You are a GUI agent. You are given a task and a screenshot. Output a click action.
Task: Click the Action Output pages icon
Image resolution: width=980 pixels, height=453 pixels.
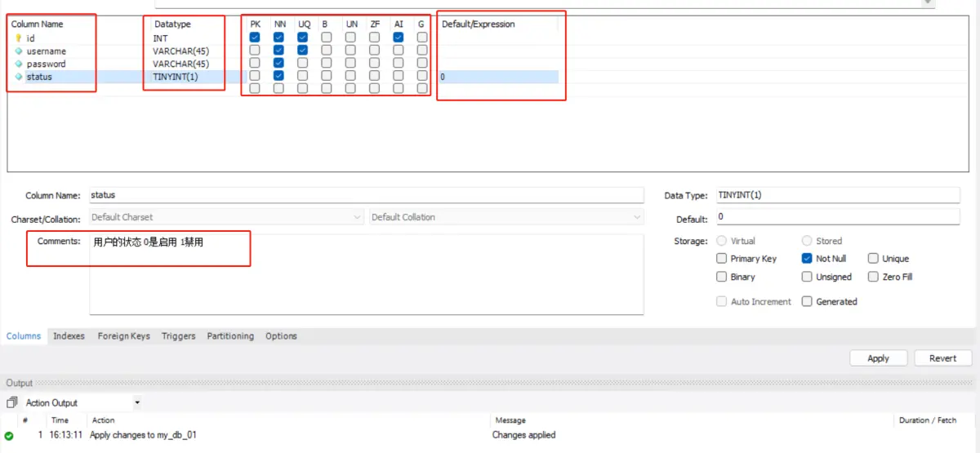click(x=12, y=402)
